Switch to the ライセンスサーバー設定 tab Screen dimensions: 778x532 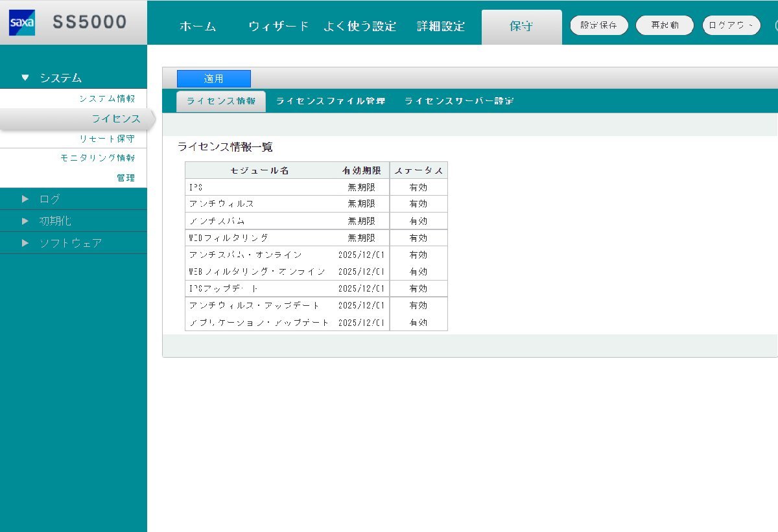[x=459, y=101]
